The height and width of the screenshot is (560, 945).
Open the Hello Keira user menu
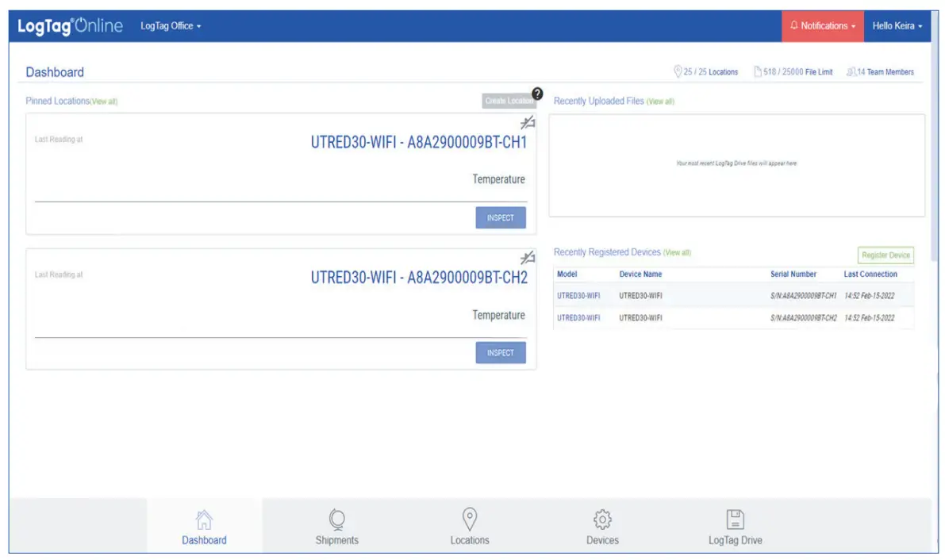coord(897,26)
